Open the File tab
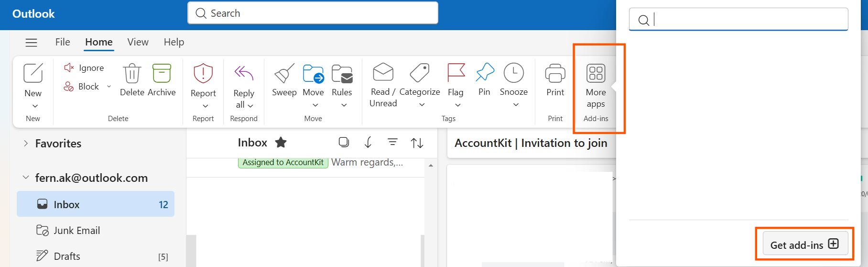868x267 pixels. pyautogui.click(x=63, y=42)
